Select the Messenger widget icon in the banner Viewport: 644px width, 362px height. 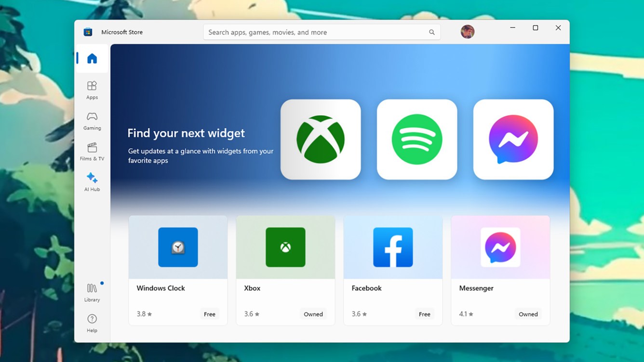pos(513,139)
